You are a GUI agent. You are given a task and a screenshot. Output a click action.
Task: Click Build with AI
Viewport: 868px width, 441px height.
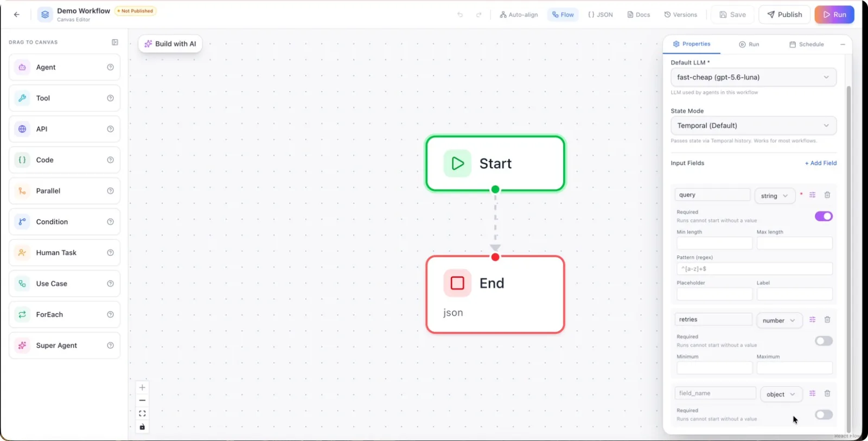170,44
